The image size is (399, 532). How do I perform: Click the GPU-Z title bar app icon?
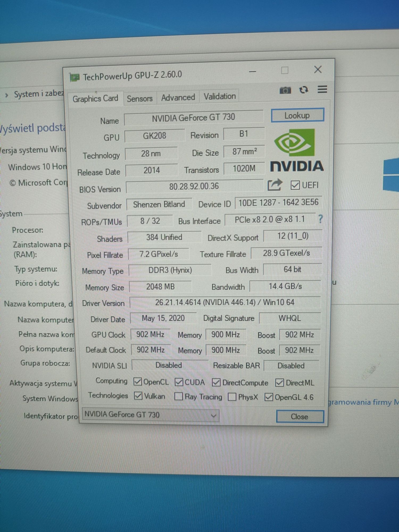coord(74,77)
